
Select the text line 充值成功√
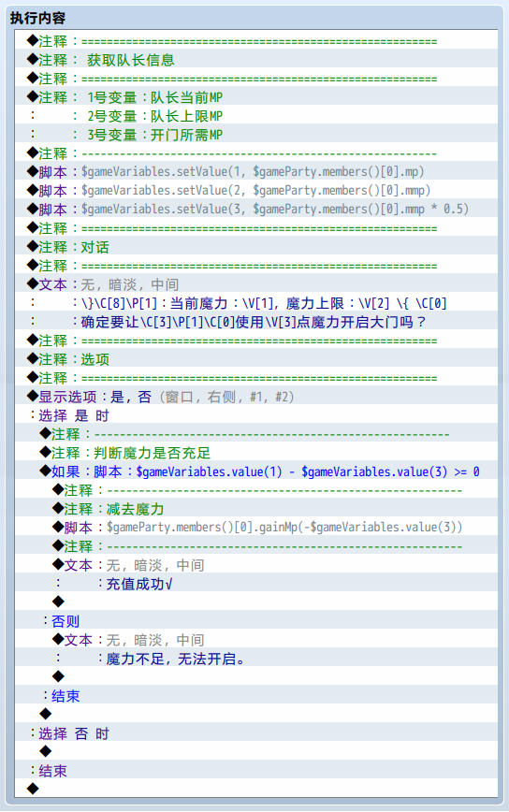coord(256,584)
